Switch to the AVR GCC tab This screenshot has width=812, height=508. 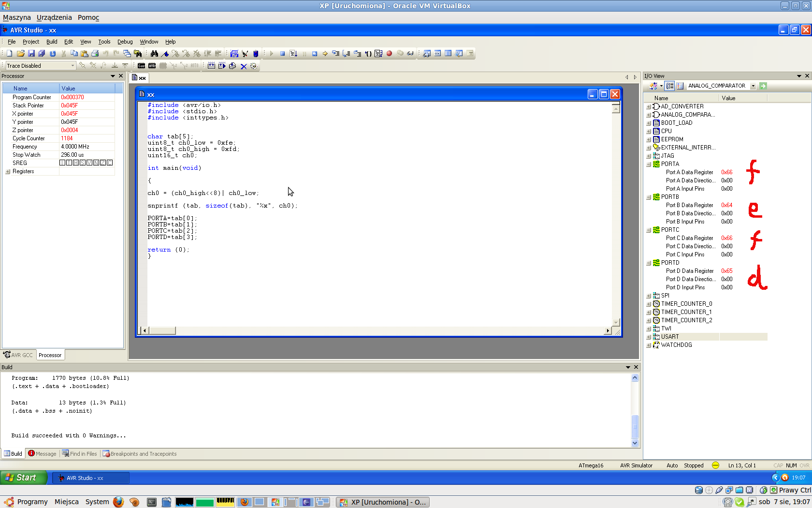tap(18, 355)
